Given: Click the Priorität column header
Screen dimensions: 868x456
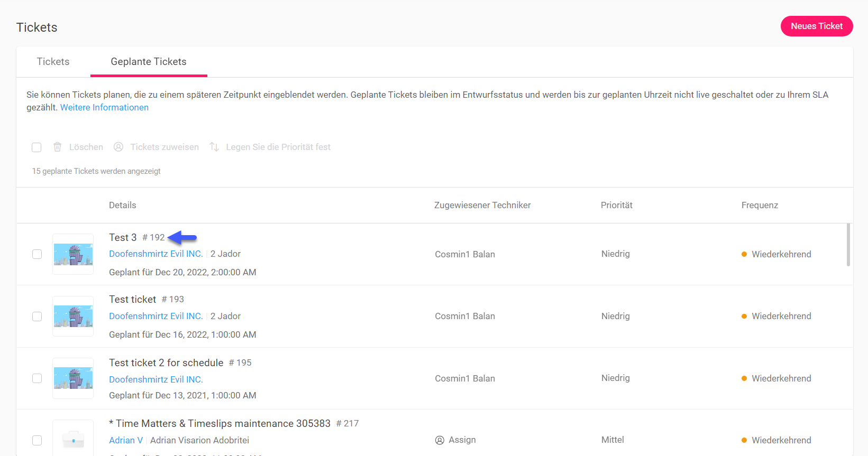Looking at the screenshot, I should (x=617, y=205).
